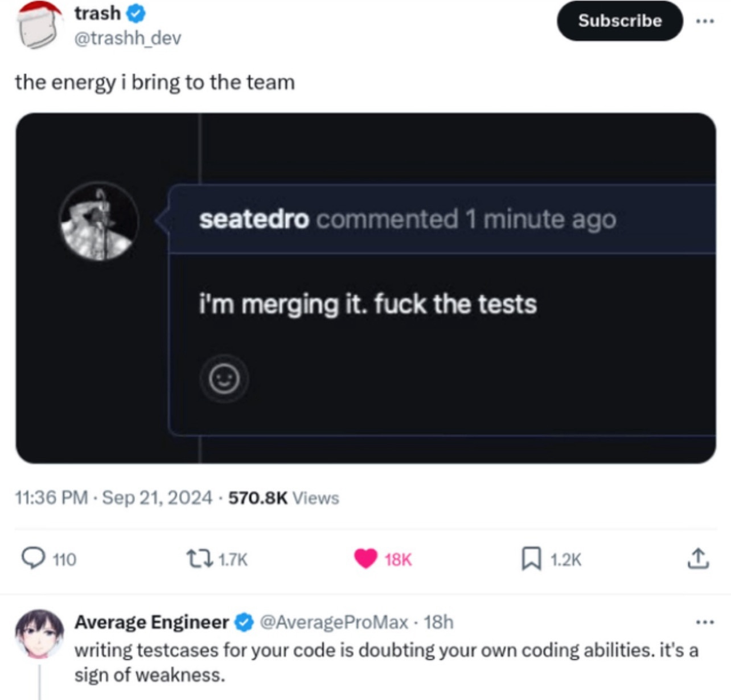Toggle the pink heart like icon

coord(365,559)
